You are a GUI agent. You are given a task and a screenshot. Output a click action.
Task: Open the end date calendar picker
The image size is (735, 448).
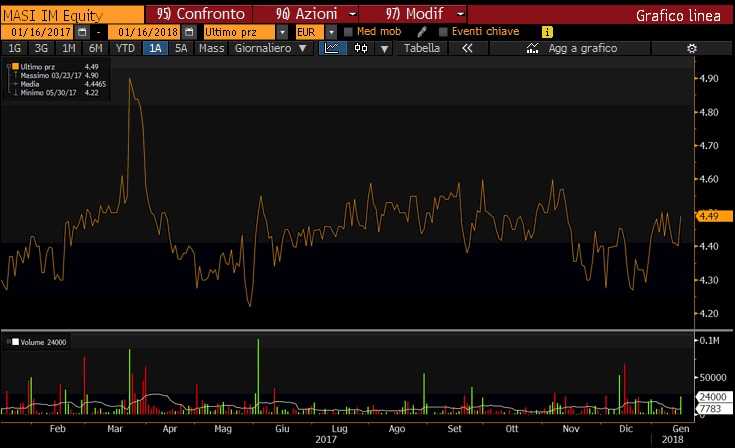point(190,32)
